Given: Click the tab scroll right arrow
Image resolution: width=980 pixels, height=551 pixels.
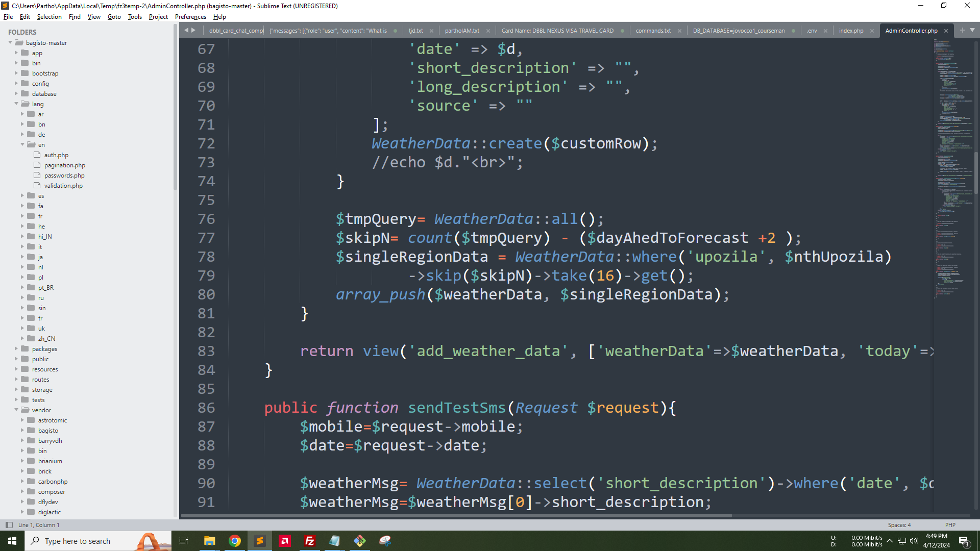Looking at the screenshot, I should (x=193, y=31).
